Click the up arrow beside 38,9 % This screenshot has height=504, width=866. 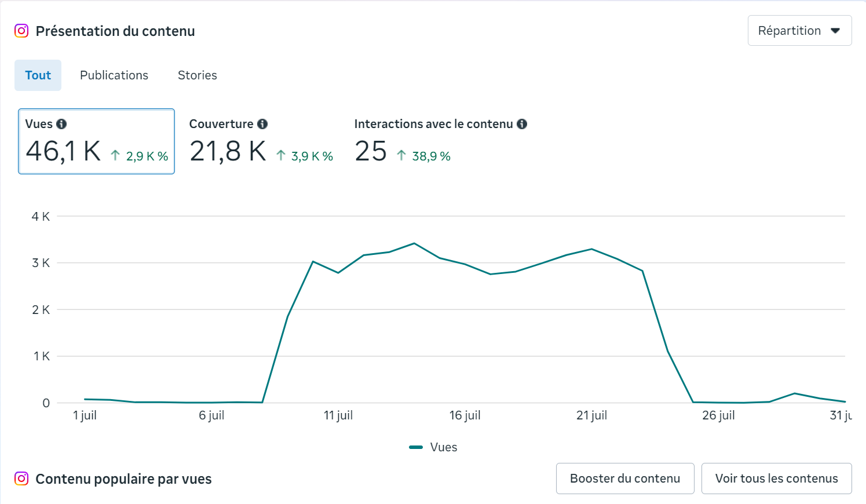pyautogui.click(x=401, y=156)
